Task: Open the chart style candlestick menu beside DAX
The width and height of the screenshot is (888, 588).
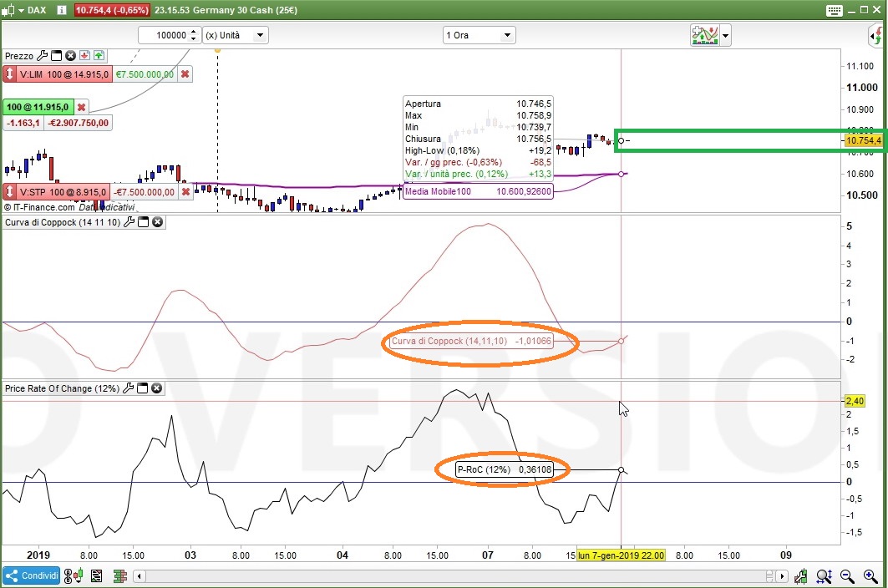Action: coord(12,10)
